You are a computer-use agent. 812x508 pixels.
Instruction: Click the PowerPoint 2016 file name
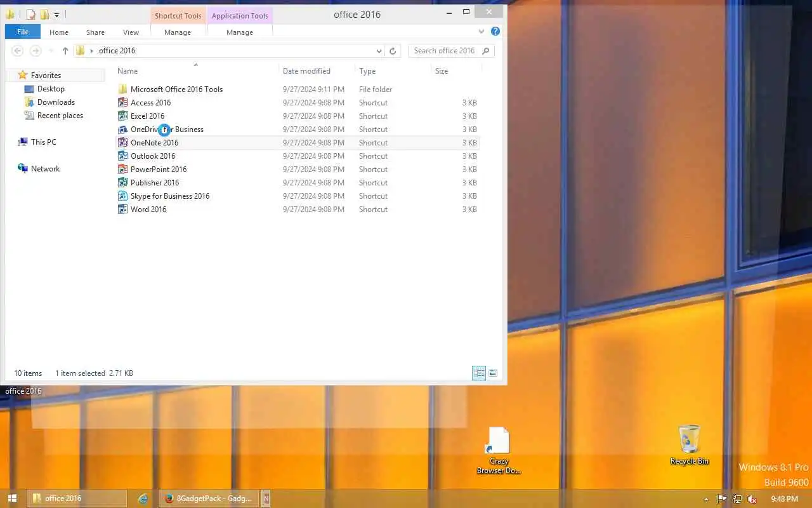coord(159,170)
